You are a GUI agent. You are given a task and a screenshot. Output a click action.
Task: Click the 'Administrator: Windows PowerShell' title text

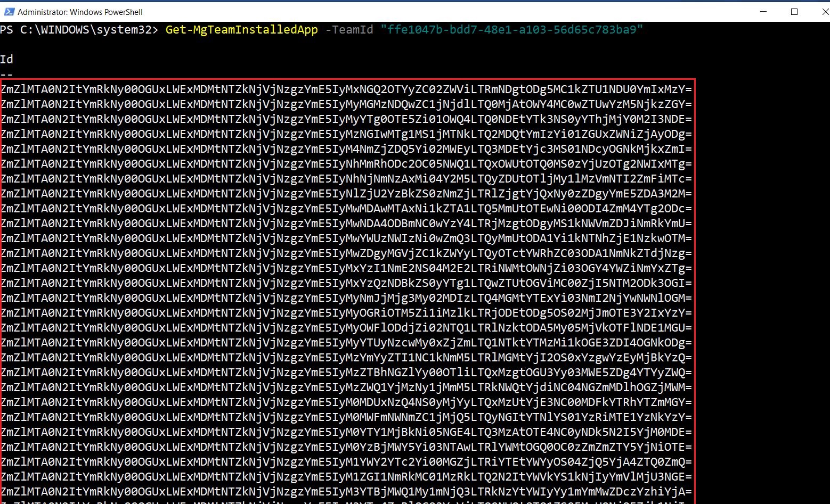[80, 12]
